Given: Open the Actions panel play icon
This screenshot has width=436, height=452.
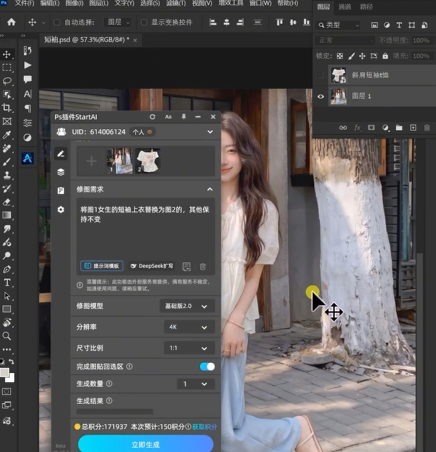Looking at the screenshot, I should (27, 65).
